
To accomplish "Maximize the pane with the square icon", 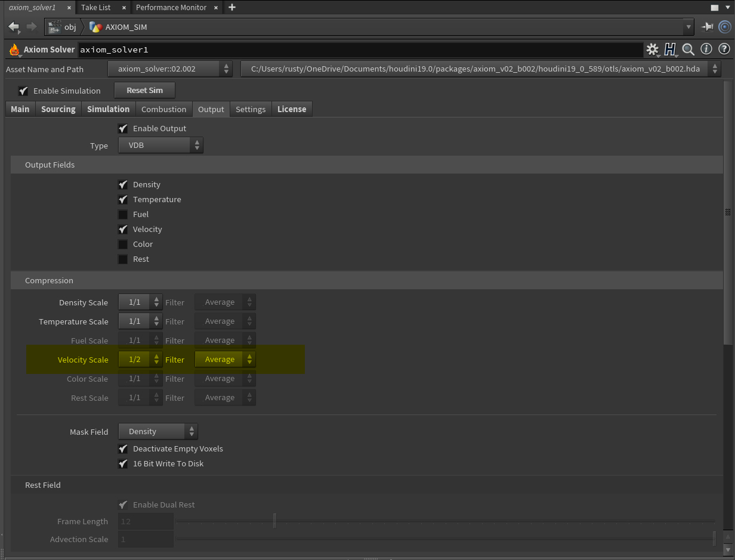I will (715, 8).
